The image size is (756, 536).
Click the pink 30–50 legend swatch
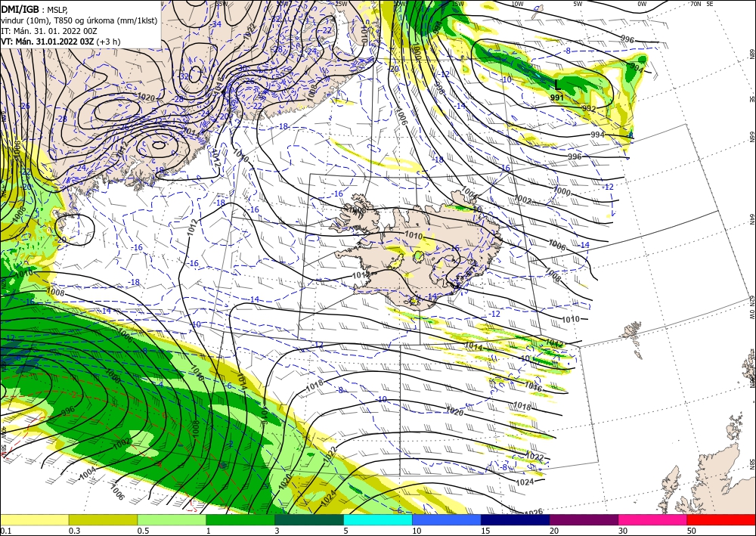coord(653,520)
